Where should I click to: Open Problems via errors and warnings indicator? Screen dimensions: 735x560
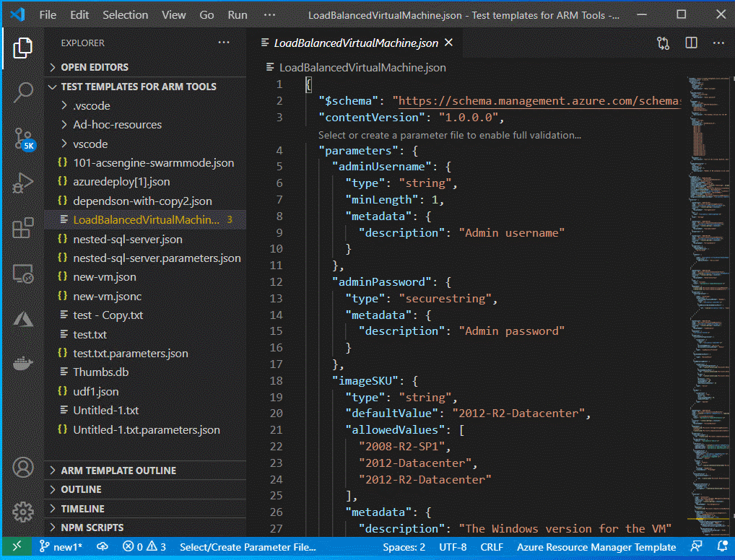point(144,547)
